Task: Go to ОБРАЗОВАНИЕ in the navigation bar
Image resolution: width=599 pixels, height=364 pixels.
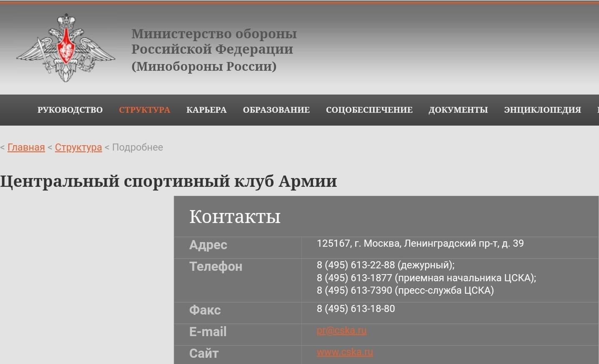Action: pos(276,110)
